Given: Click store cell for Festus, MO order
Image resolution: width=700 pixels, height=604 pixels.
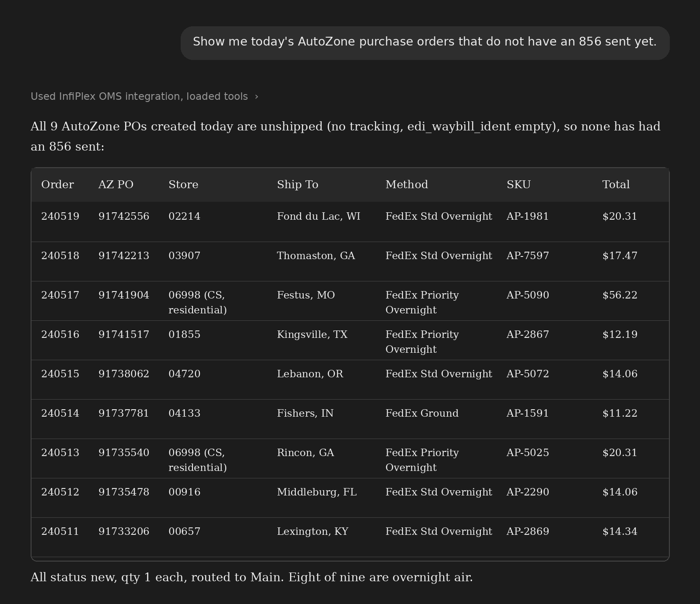Looking at the screenshot, I should click(198, 302).
